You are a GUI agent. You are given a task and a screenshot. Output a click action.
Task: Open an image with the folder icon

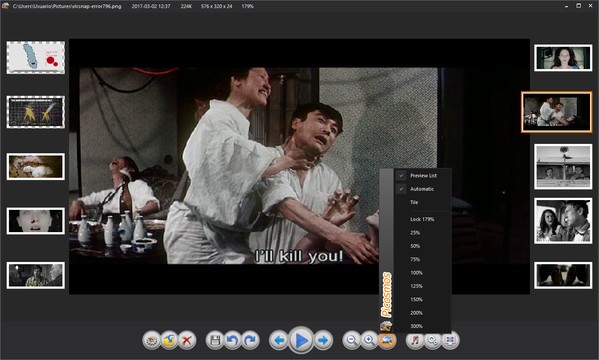tap(169, 340)
